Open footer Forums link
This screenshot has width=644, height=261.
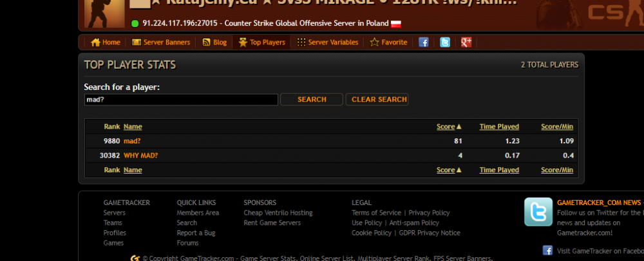point(187,243)
